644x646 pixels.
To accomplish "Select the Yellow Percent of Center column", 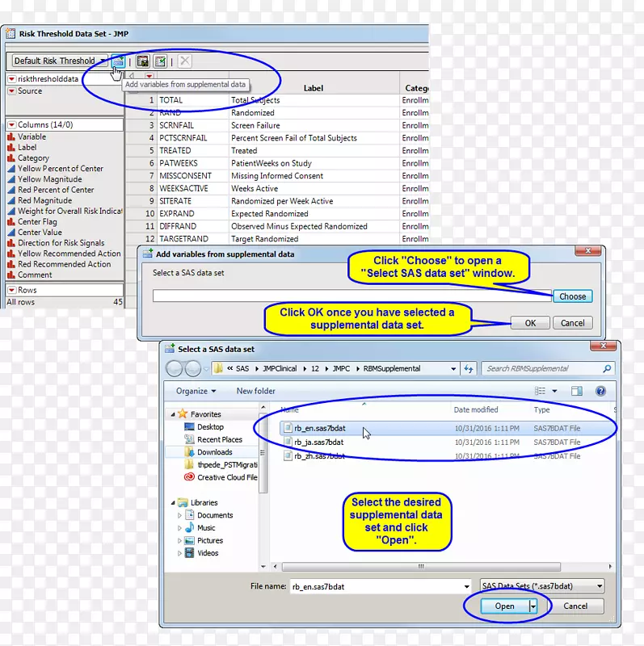I will 61,169.
